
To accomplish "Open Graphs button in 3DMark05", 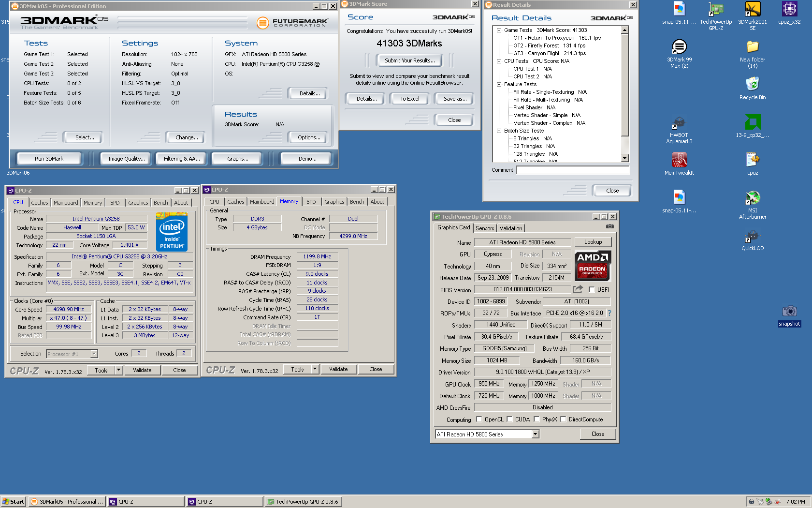I will pos(238,159).
